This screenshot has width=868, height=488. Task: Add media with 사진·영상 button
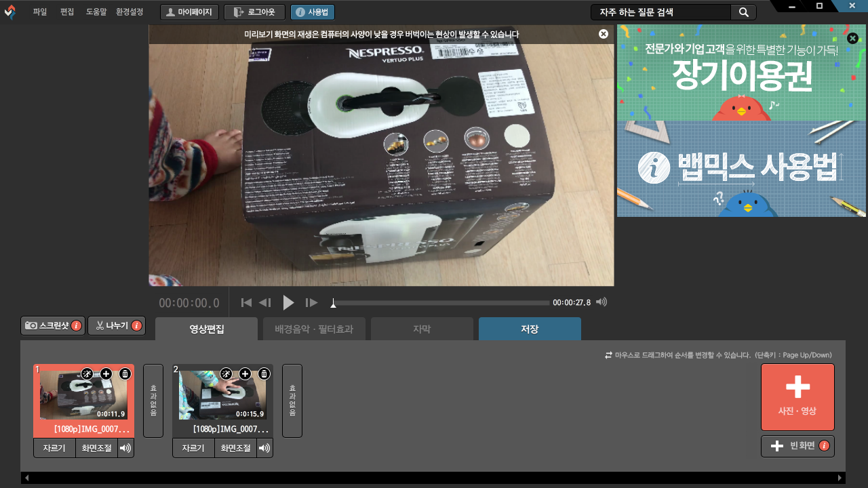797,397
